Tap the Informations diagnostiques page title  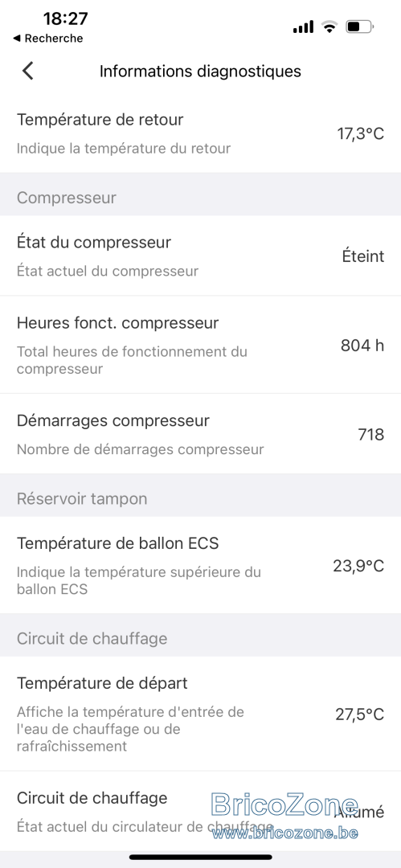pos(201,72)
